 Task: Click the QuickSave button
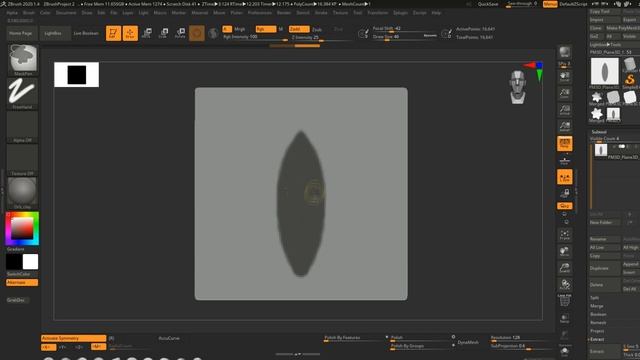(x=488, y=4)
